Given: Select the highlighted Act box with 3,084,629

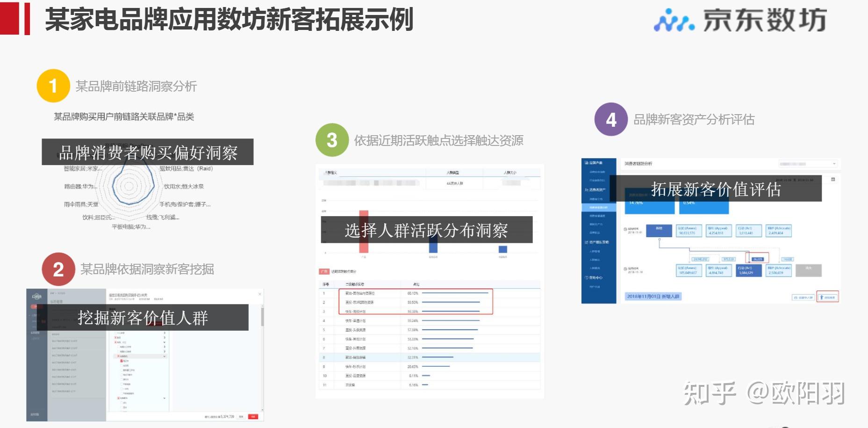Looking at the screenshot, I should (x=749, y=270).
